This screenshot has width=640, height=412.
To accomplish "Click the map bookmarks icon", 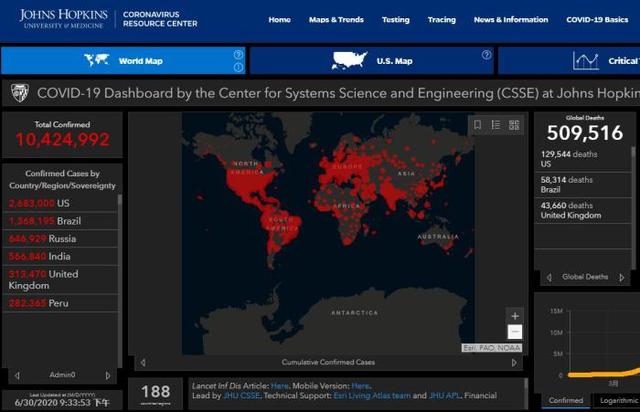I will [478, 125].
